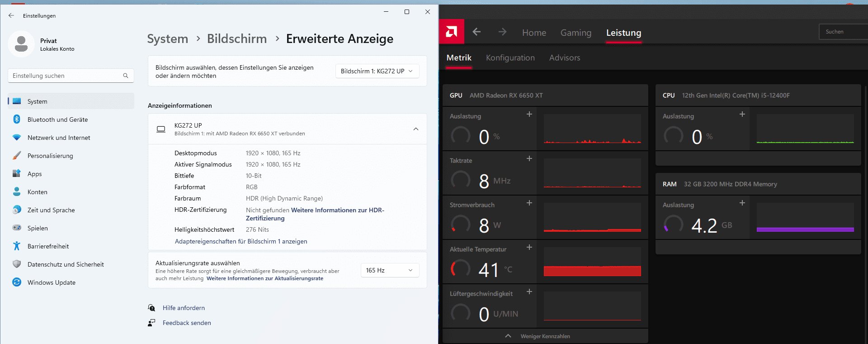Switch to Home tab in AMD Software
Viewport: 868px width, 344px height.
click(x=534, y=33)
